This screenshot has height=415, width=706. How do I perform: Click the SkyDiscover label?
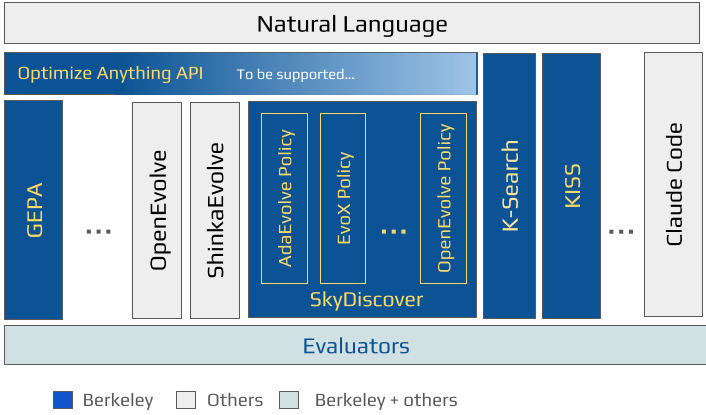pyautogui.click(x=365, y=300)
